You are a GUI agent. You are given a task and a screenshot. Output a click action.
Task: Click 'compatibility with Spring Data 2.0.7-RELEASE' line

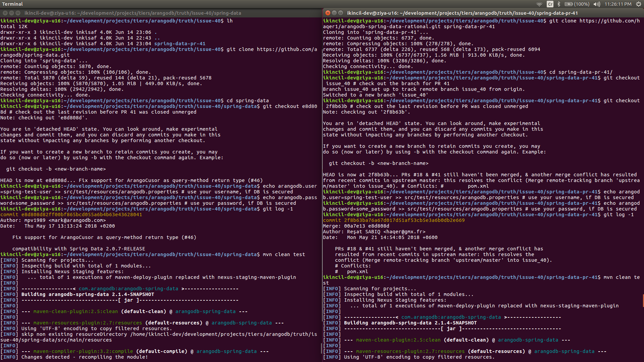pyautogui.click(x=79, y=249)
